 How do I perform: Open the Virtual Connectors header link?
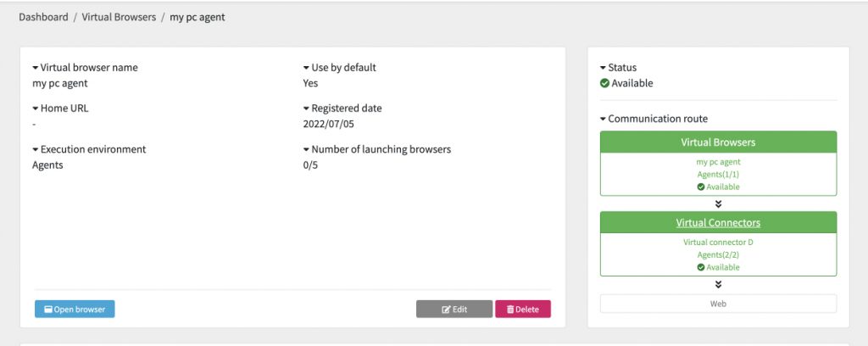(718, 222)
